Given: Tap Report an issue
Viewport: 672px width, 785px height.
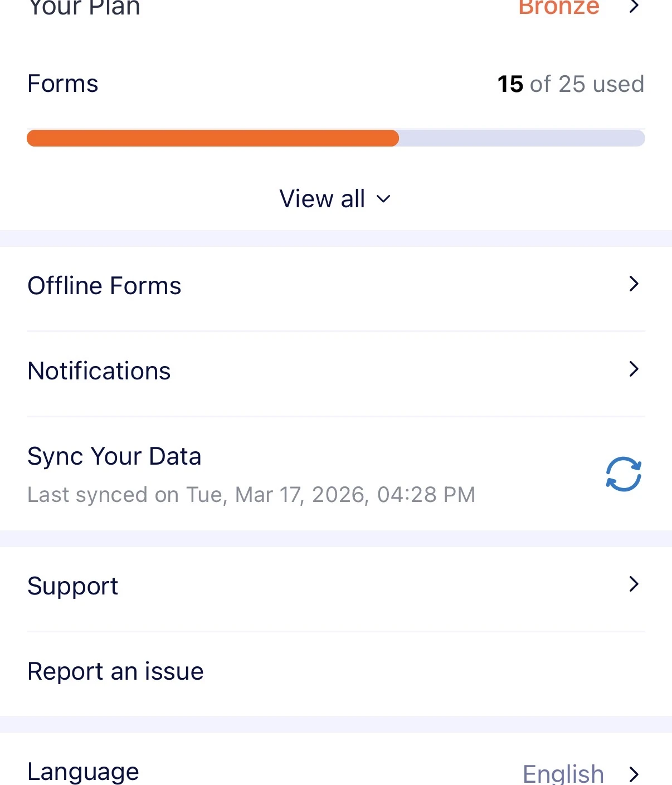Looking at the screenshot, I should [115, 671].
